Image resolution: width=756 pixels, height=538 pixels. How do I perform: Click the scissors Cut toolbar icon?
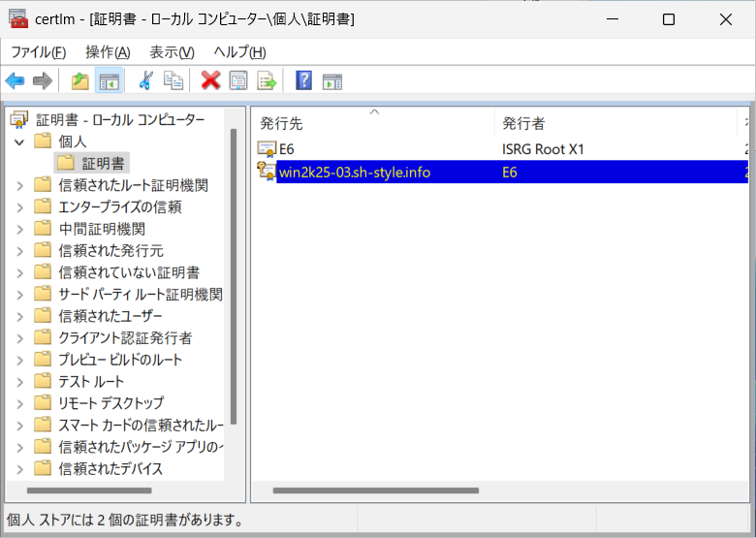145,80
